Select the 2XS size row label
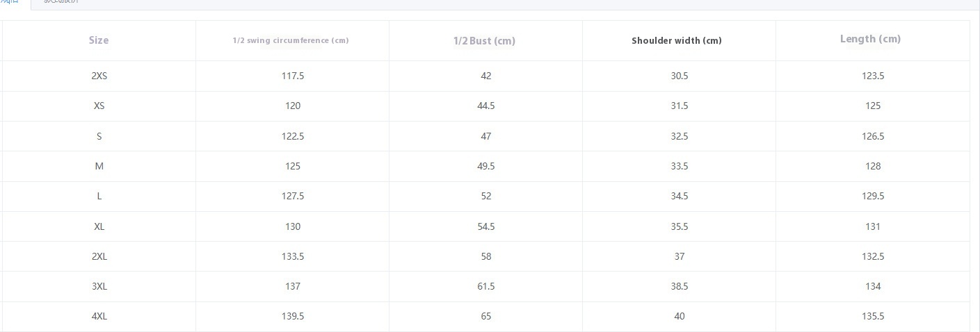The image size is (980, 332). click(99, 76)
